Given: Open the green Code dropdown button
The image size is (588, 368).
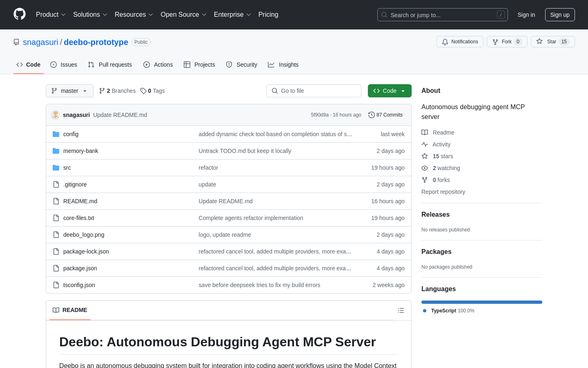Looking at the screenshot, I should pos(390,91).
